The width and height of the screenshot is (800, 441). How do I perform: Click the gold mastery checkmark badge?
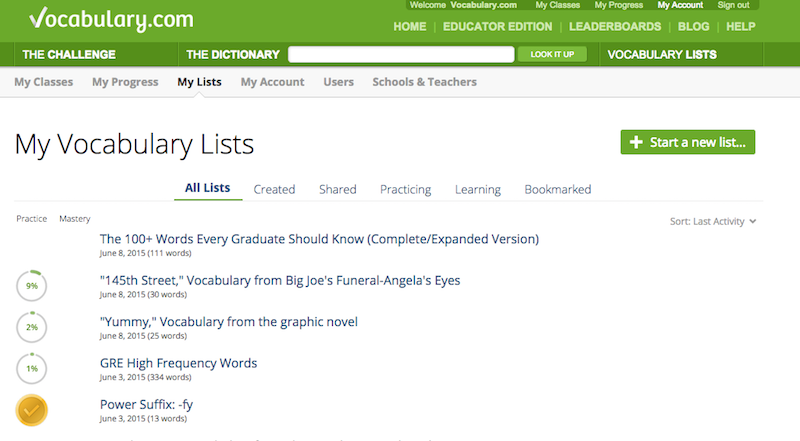coord(32,410)
